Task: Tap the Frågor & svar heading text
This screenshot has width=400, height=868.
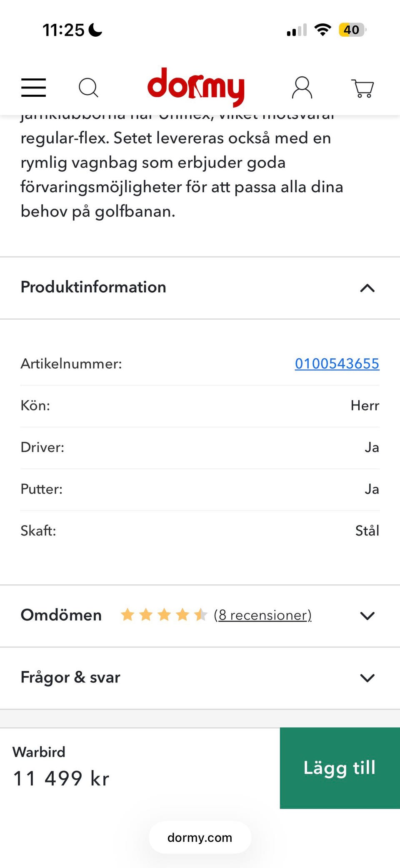Action: 70,677
